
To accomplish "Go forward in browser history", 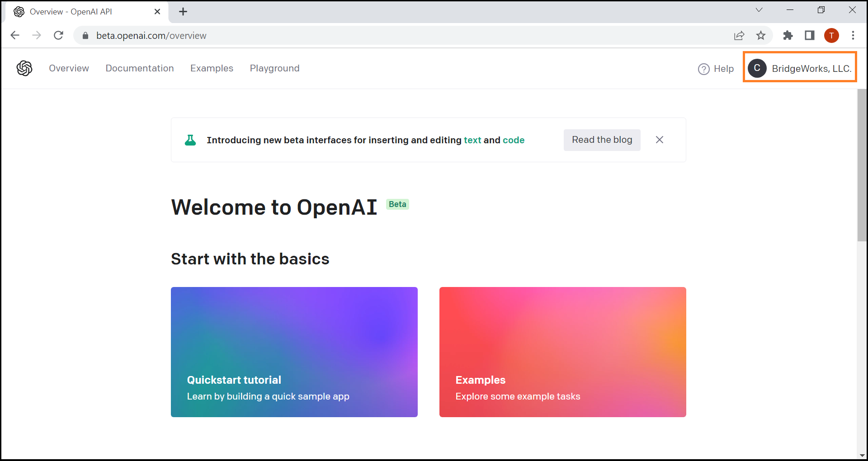I will 37,35.
